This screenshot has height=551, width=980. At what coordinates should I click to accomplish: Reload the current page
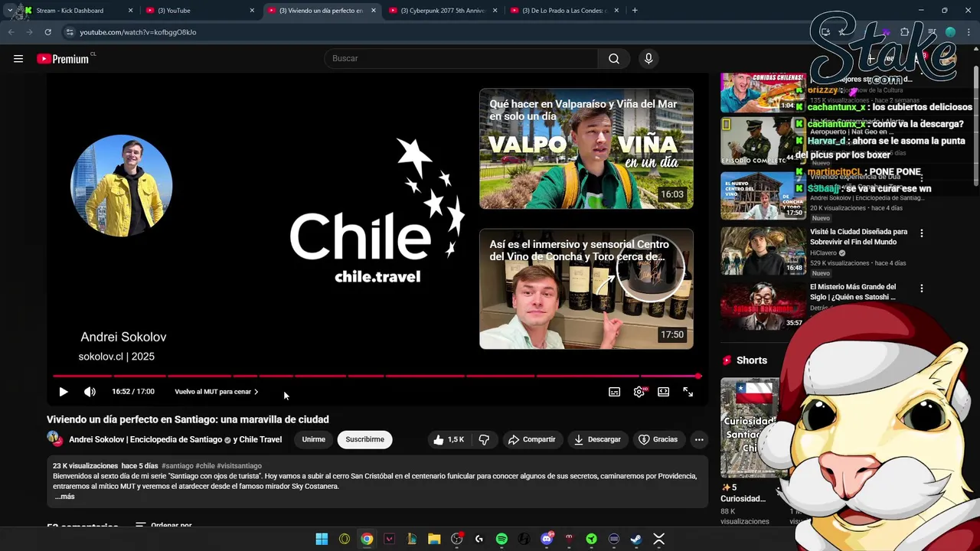pyautogui.click(x=47, y=32)
